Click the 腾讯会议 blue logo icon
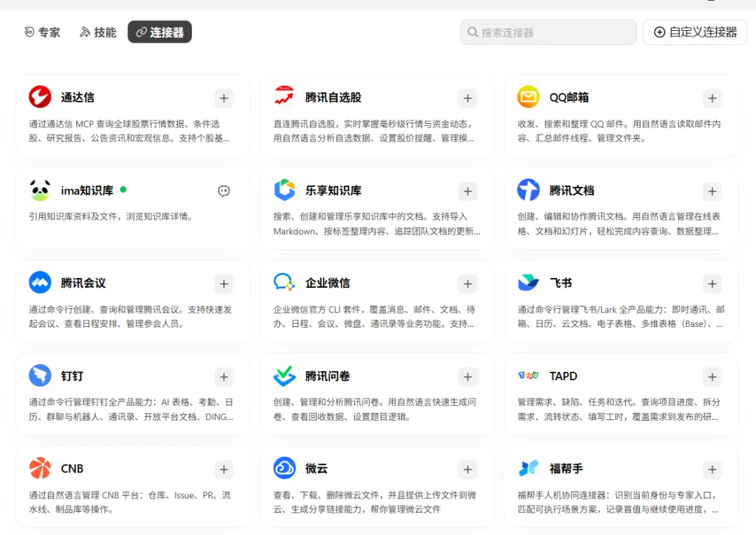This screenshot has width=756, height=535. (x=40, y=283)
